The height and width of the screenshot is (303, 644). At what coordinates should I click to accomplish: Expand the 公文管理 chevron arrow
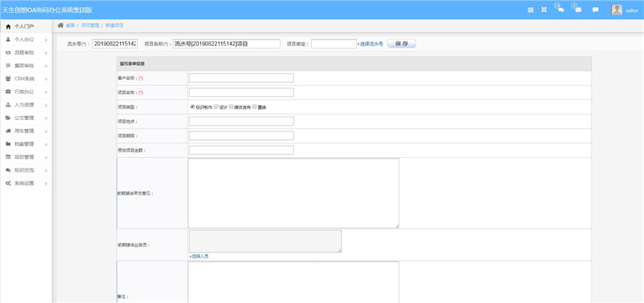coord(46,118)
